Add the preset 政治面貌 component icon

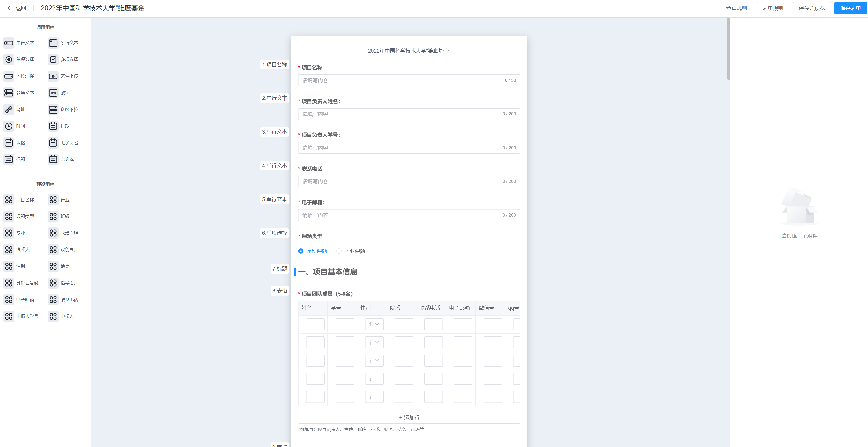(53, 233)
